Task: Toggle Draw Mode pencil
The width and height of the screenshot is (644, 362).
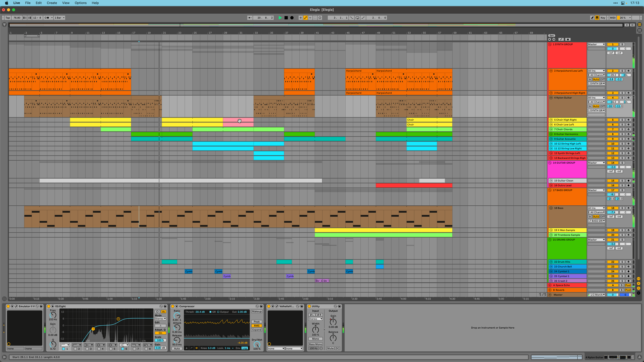Action: pos(592,18)
